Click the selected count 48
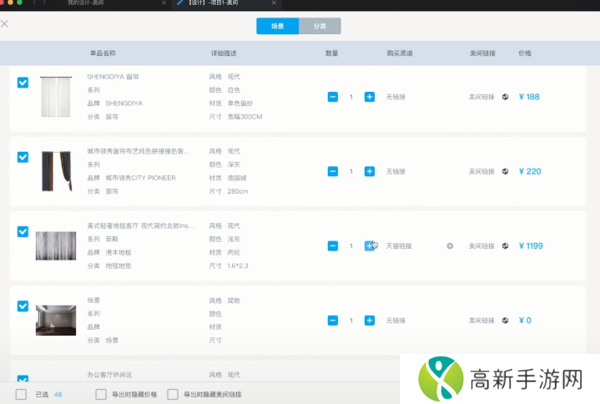600x404 pixels. pyautogui.click(x=58, y=394)
